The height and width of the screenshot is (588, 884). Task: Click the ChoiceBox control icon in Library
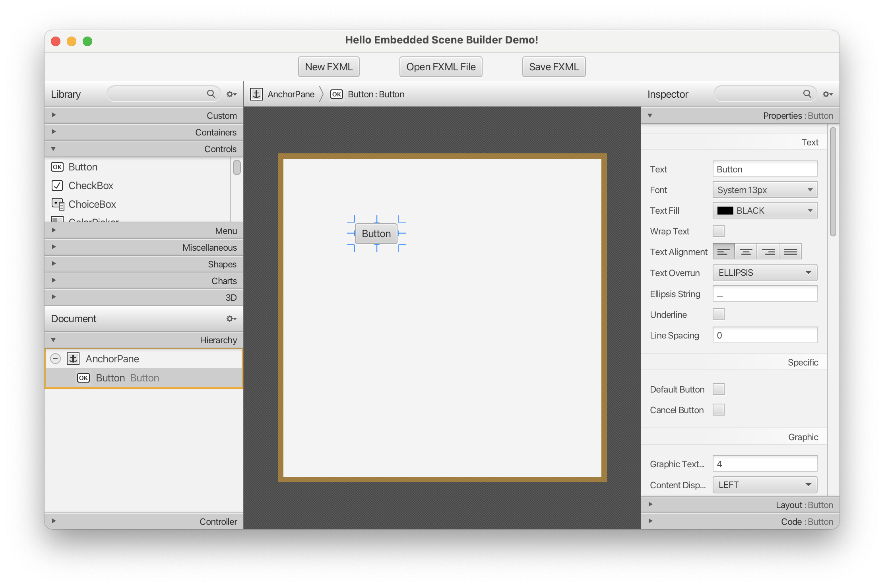57,203
